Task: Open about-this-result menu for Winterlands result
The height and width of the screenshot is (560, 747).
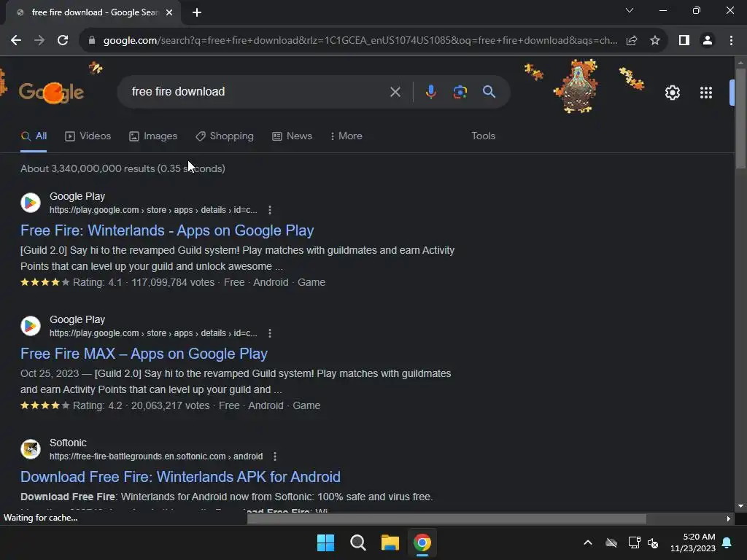Action: [270, 210]
